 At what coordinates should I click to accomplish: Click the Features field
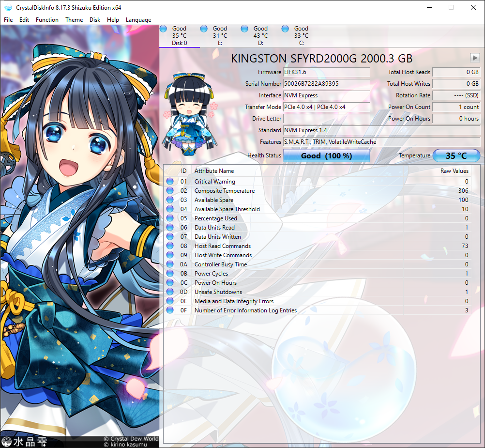[382, 142]
